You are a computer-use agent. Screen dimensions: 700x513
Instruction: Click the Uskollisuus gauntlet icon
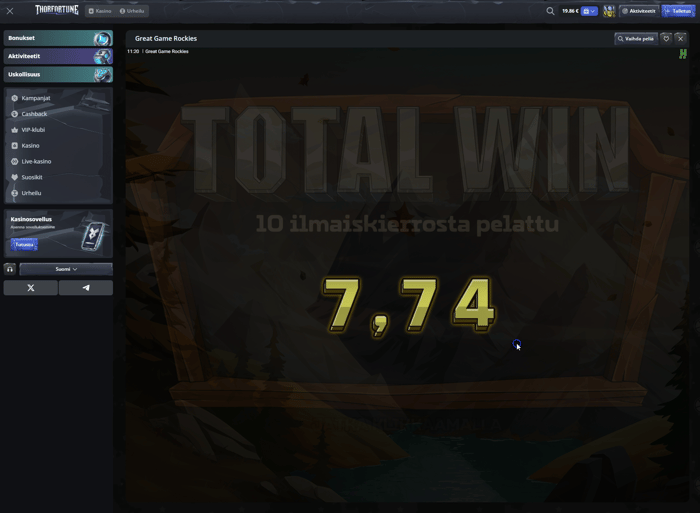pos(102,75)
